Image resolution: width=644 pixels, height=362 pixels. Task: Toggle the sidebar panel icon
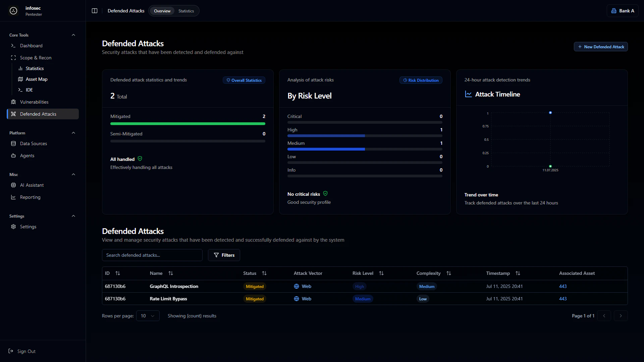click(95, 11)
